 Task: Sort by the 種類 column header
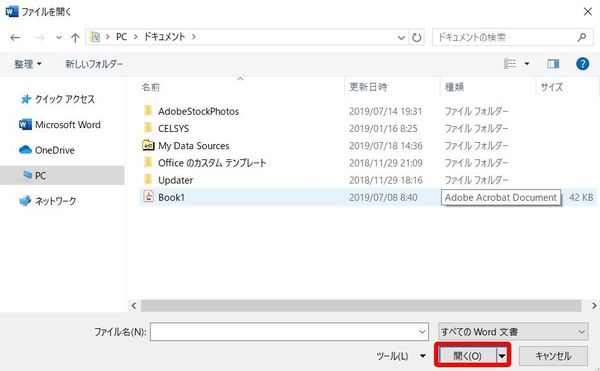coord(455,87)
